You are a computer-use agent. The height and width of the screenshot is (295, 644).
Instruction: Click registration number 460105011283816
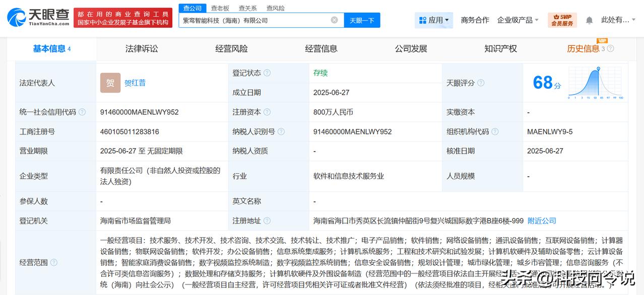pos(130,132)
